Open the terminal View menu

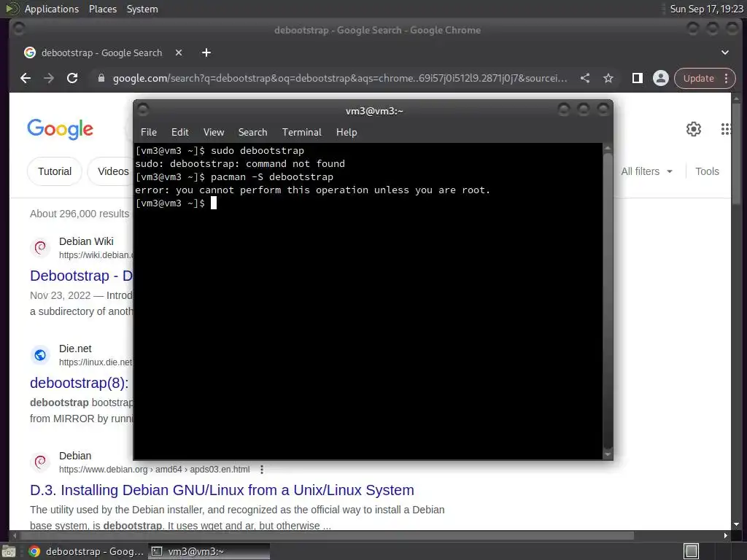pyautogui.click(x=214, y=133)
